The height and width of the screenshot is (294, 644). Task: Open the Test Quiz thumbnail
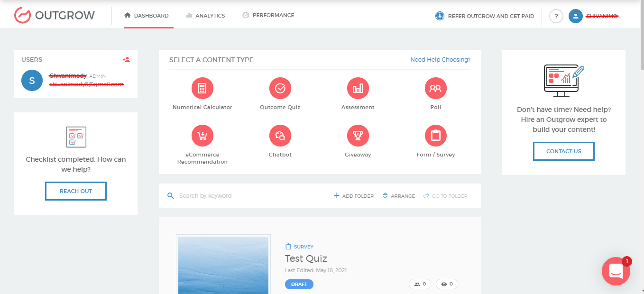tap(223, 264)
